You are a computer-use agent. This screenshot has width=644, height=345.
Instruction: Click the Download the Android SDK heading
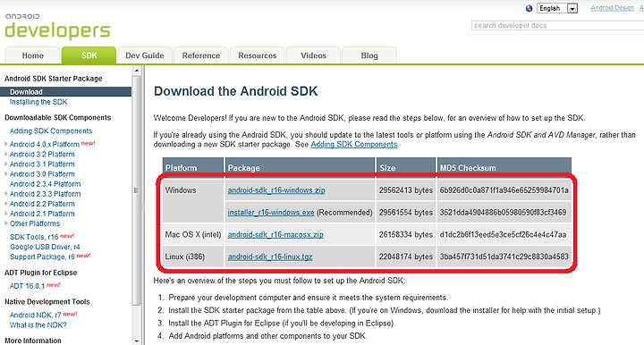point(236,91)
